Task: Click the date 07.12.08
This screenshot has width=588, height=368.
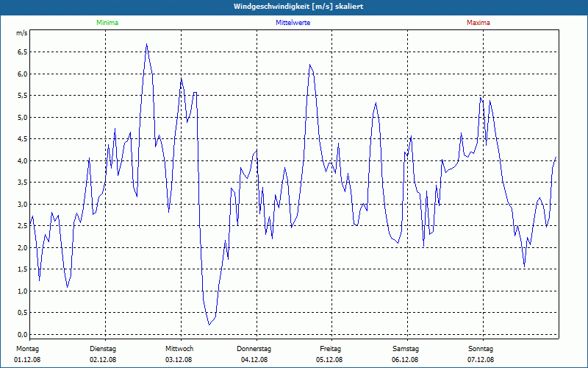Action: [481, 360]
